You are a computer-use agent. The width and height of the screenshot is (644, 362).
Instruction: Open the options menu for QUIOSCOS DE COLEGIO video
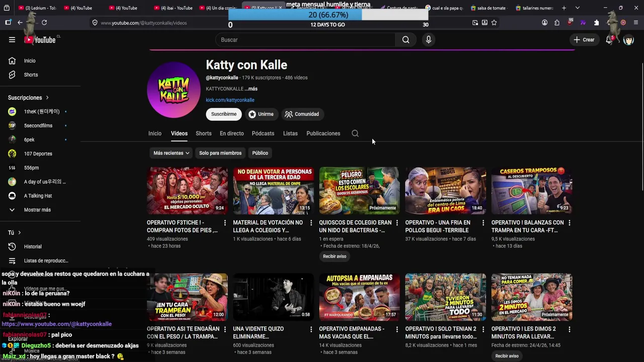point(397,223)
